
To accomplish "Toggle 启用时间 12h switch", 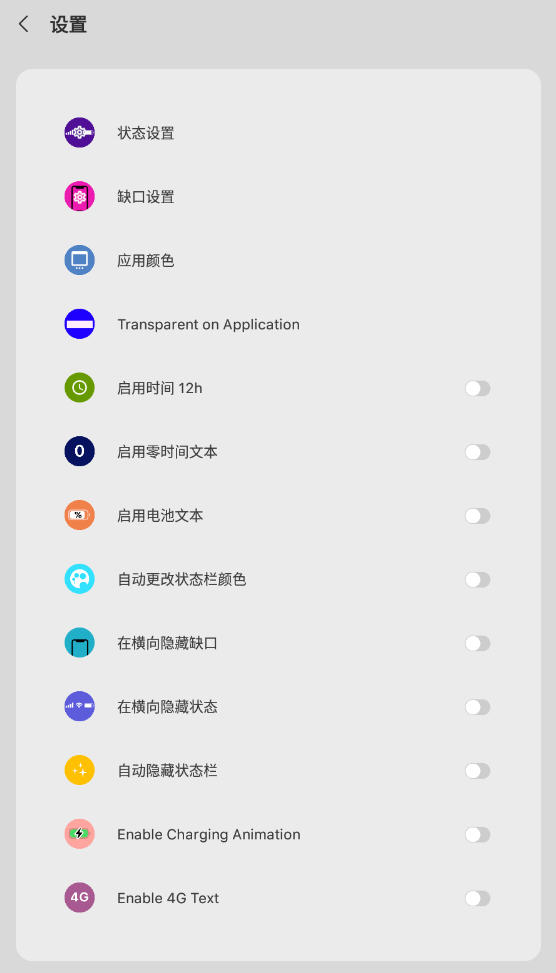I will pyautogui.click(x=478, y=388).
